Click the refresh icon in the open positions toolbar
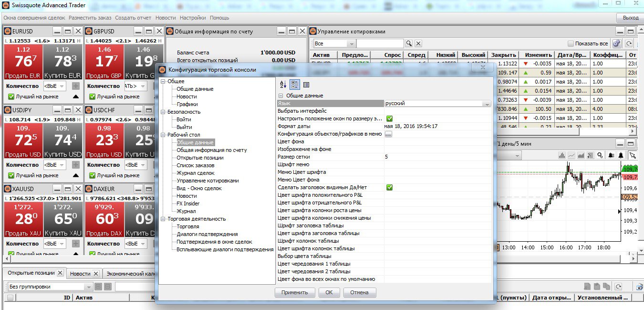The height and width of the screenshot is (310, 644). click(x=618, y=287)
